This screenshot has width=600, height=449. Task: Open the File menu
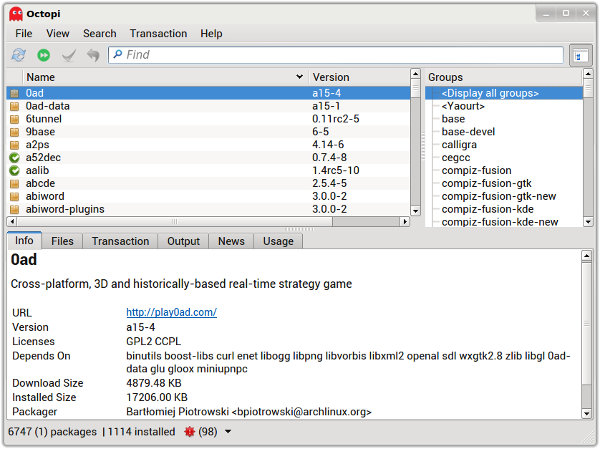[x=24, y=34]
